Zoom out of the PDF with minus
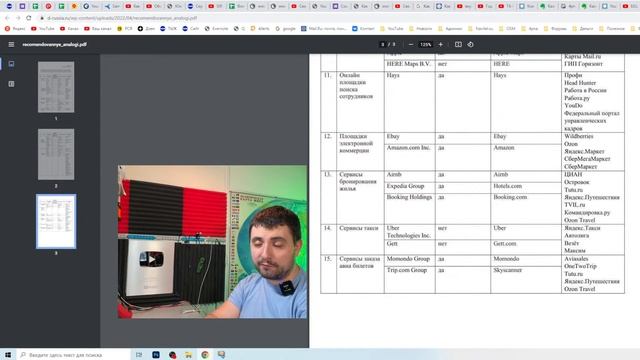 pos(411,44)
